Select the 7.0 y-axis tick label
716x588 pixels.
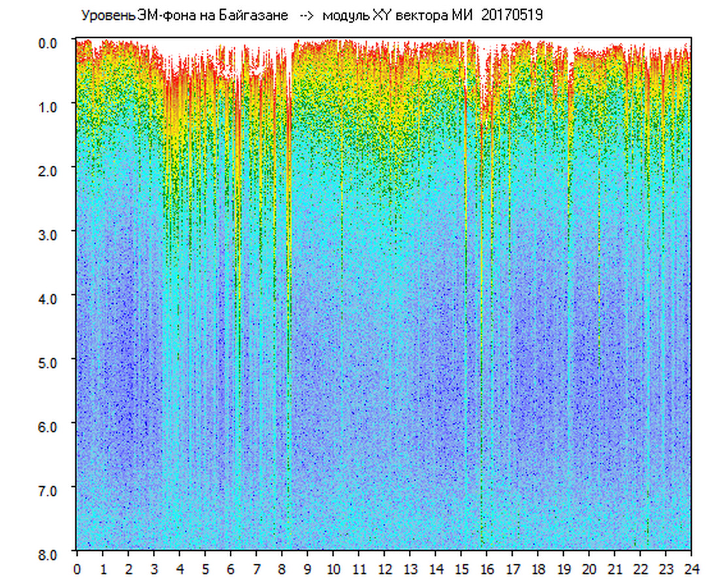(50, 490)
